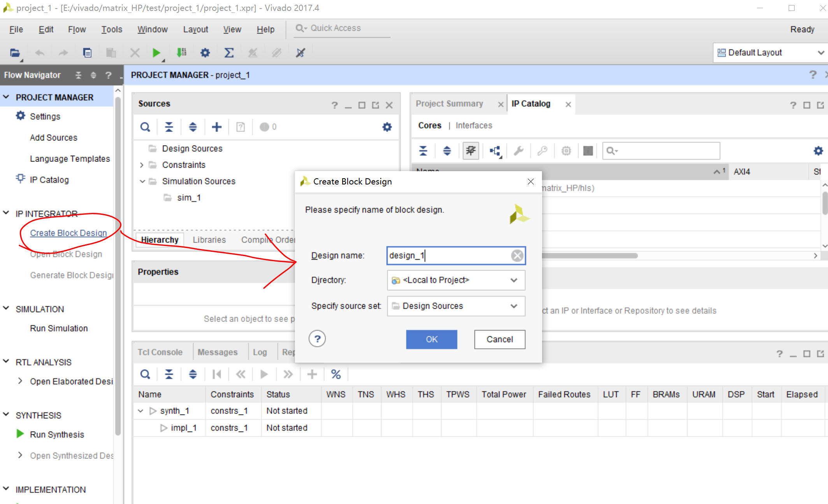Click the green Run toolbar arrow

tap(156, 53)
